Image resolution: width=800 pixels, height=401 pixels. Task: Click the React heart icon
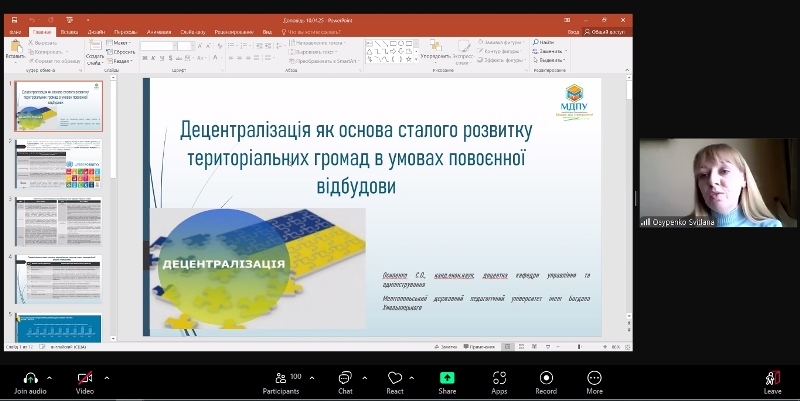395,378
